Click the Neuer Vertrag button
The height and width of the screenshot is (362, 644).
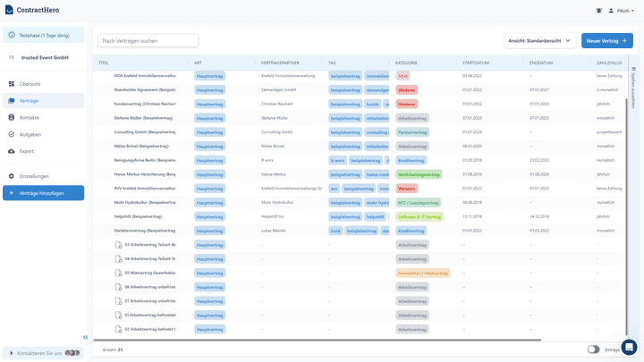click(606, 41)
